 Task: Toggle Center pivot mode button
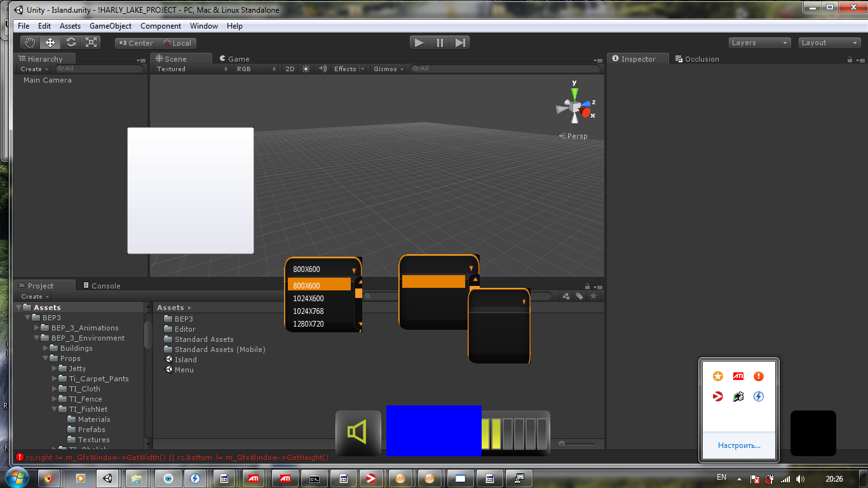point(135,43)
